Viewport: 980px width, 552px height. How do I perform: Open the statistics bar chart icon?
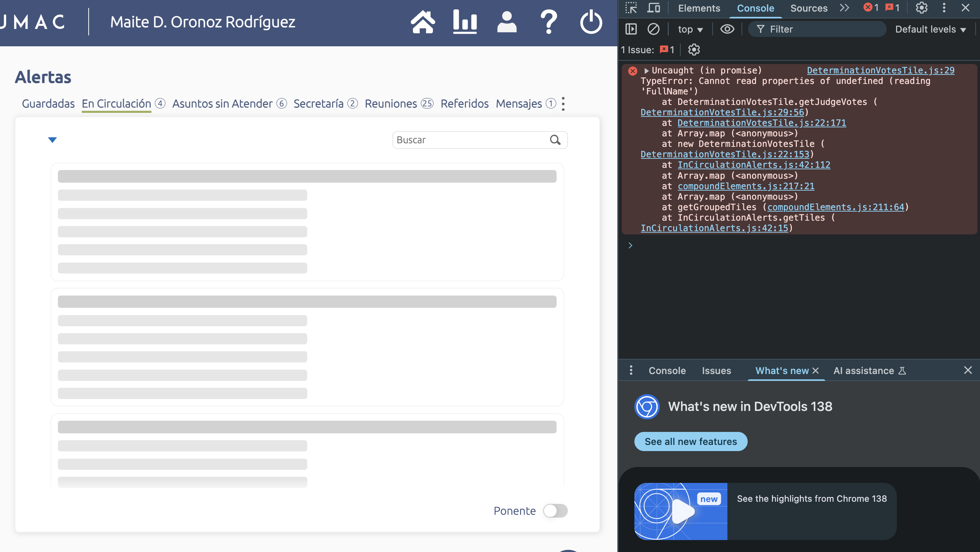point(465,22)
